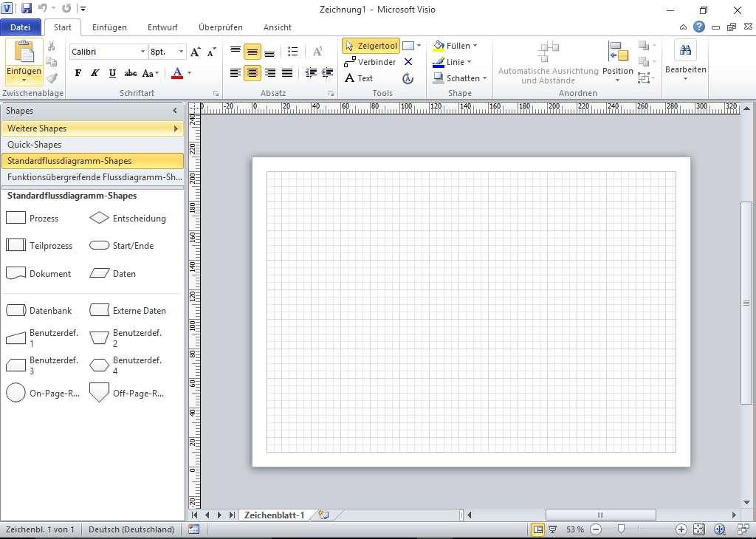Select the Verbinder connector tool
This screenshot has width=756, height=539.
click(x=370, y=62)
